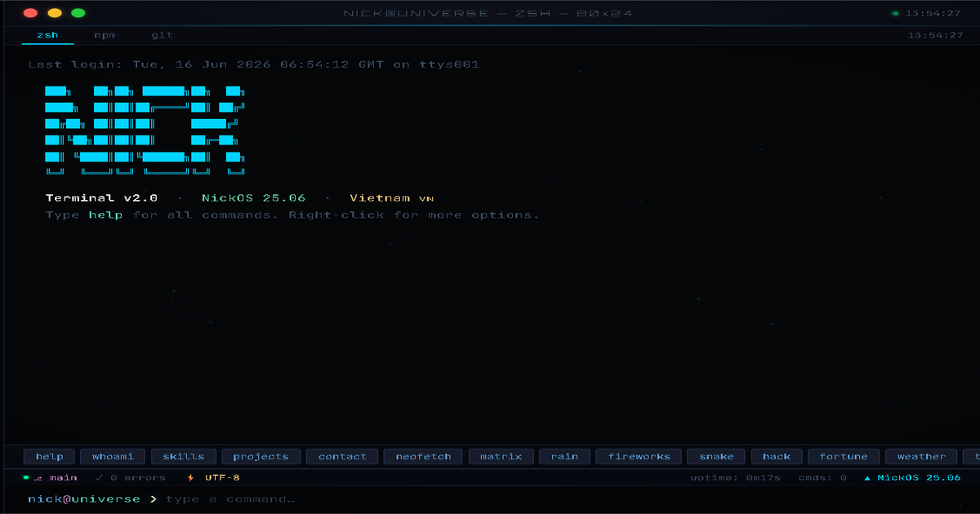Click the NICK ASCII art logo
Screen dimensions: 980x514
(145, 131)
